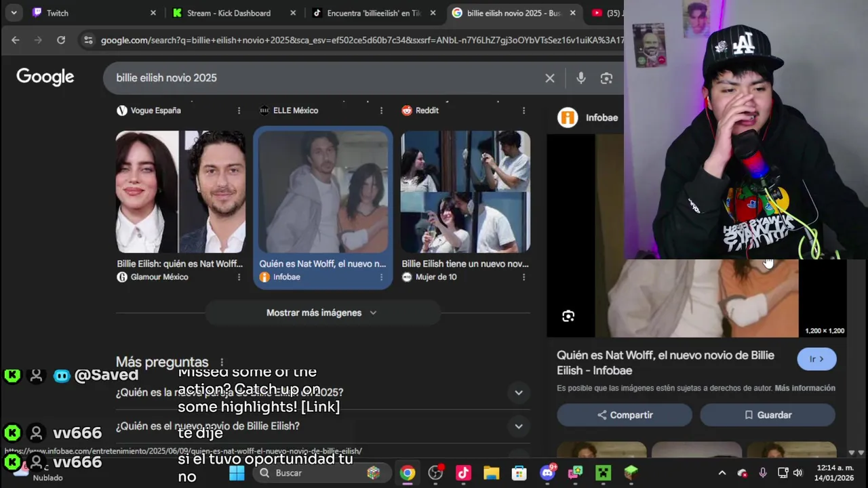Click the tray microphone icon
This screenshot has width=868, height=488.
click(x=763, y=472)
